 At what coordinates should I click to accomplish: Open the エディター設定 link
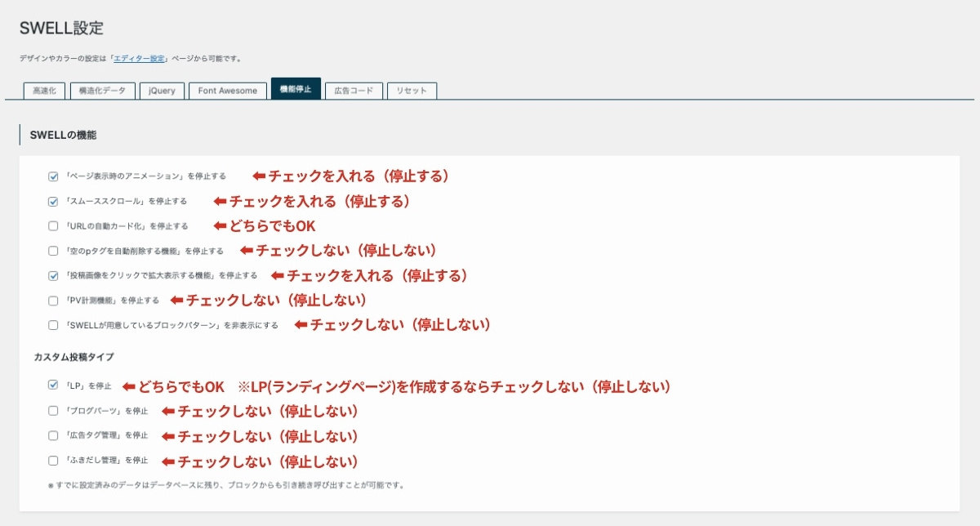[137, 58]
